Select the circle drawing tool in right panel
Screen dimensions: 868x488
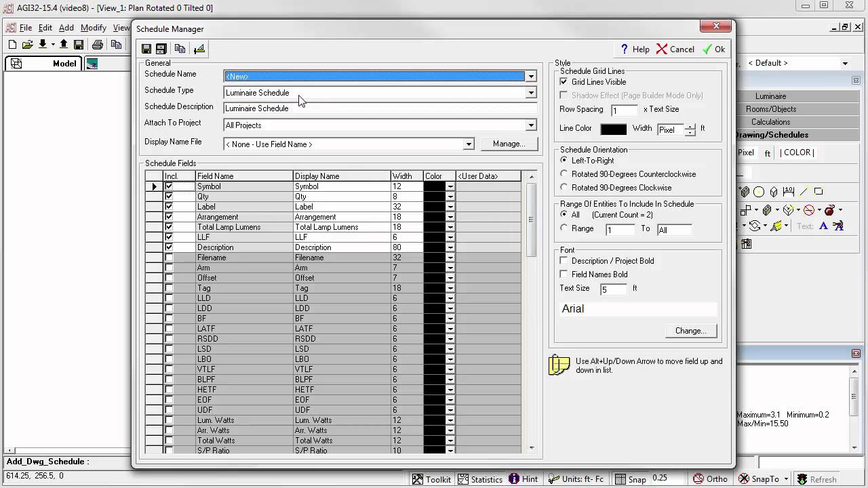759,192
